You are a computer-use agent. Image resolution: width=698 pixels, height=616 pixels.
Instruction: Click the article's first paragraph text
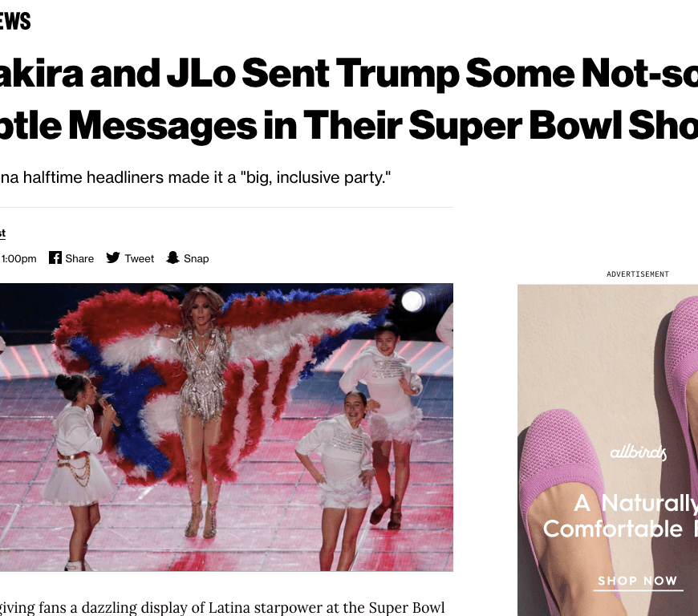click(222, 607)
